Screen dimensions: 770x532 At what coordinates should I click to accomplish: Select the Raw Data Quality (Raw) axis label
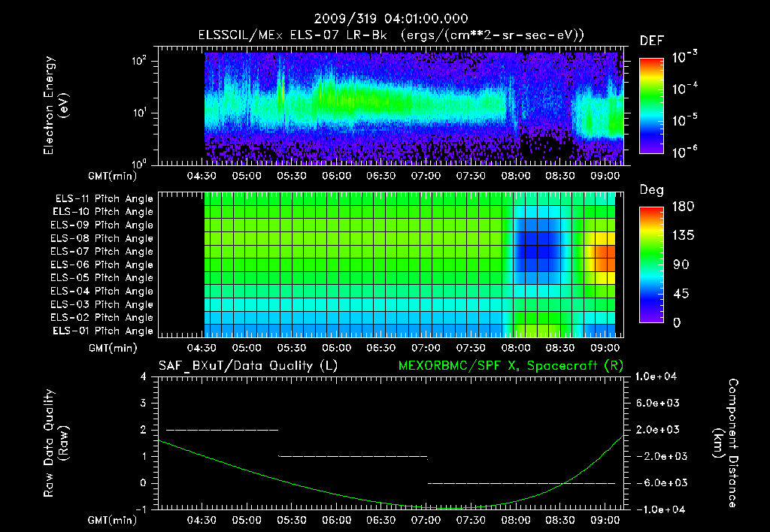(x=56, y=443)
